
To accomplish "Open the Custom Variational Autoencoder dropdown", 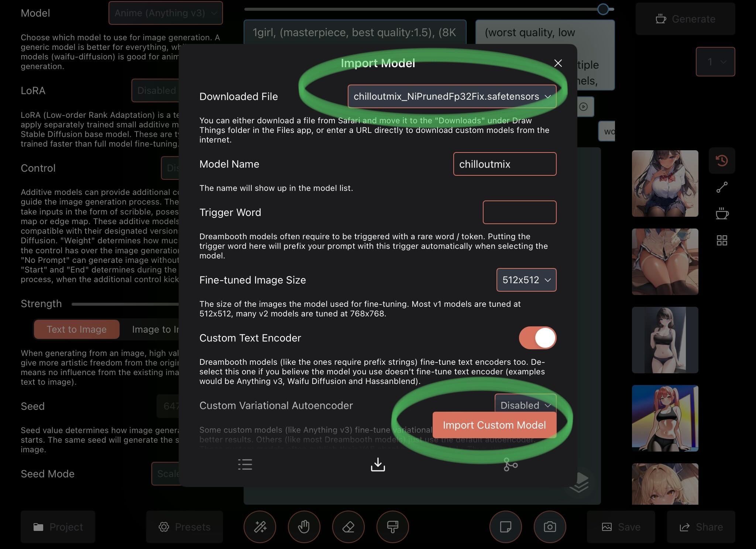I will pyautogui.click(x=525, y=403).
